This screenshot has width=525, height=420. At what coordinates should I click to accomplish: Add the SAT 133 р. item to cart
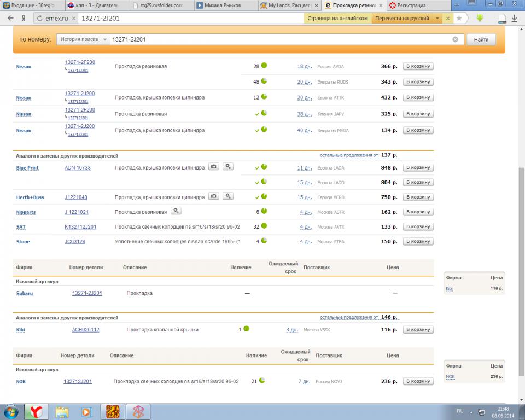click(418, 227)
